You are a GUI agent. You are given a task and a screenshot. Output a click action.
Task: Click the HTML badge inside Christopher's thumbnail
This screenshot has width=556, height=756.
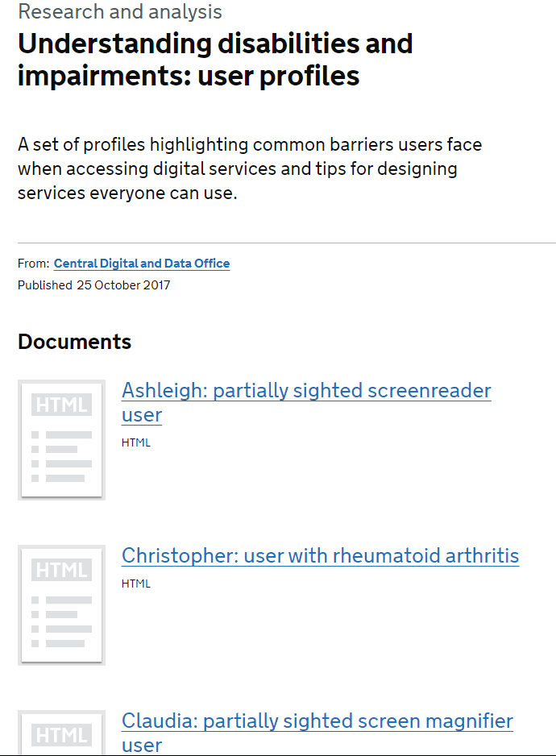pyautogui.click(x=61, y=570)
